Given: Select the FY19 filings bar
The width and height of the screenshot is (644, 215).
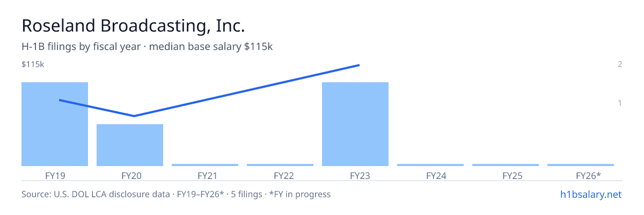Looking at the screenshot, I should [x=55, y=124].
